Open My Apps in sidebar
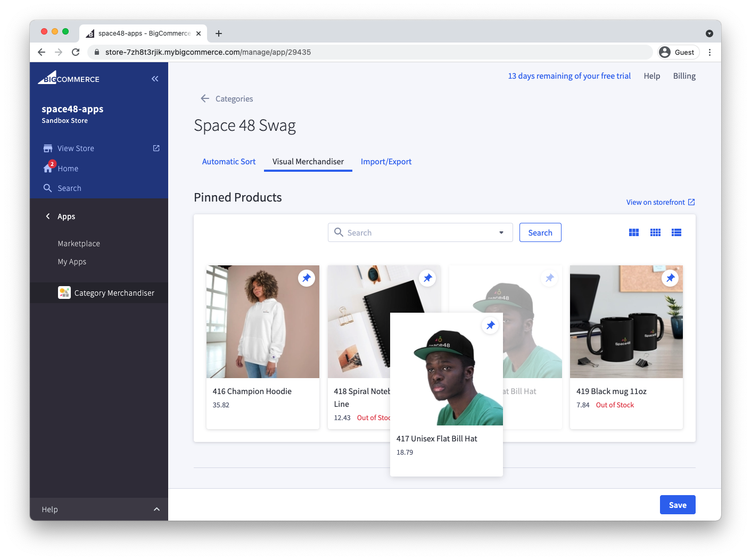751x560 pixels. (x=72, y=262)
